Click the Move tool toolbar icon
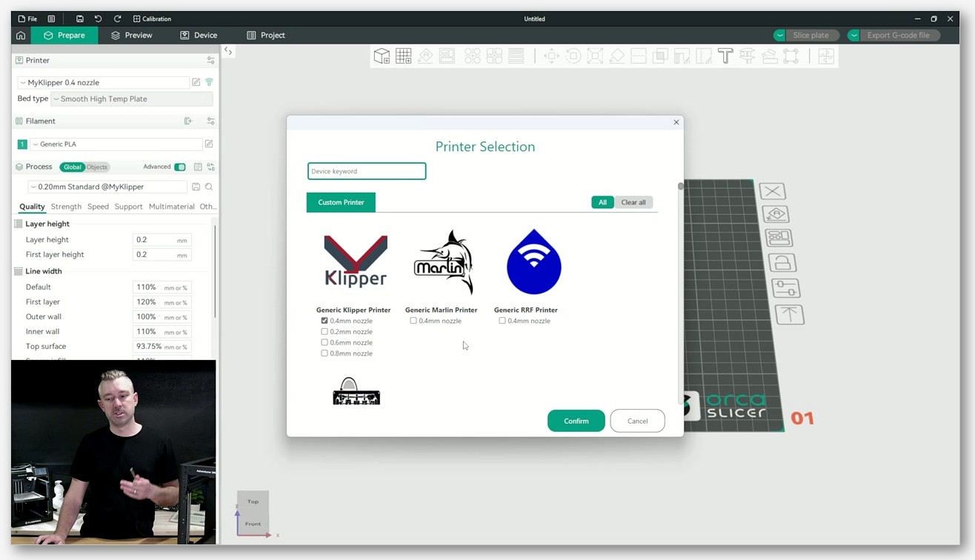Image resolution: width=975 pixels, height=560 pixels. point(551,56)
